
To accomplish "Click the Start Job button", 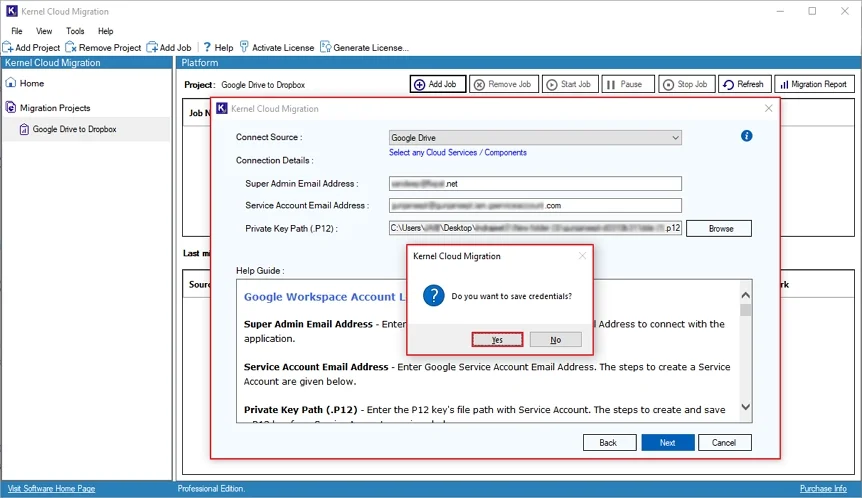I will pos(570,84).
